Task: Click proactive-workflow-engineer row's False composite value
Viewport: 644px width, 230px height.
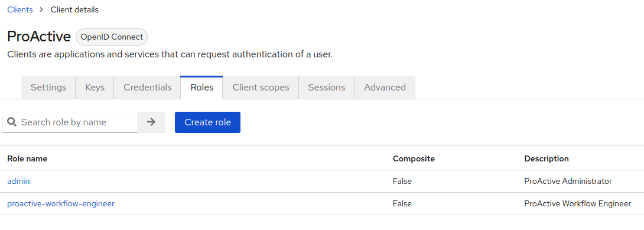Action: (402, 204)
